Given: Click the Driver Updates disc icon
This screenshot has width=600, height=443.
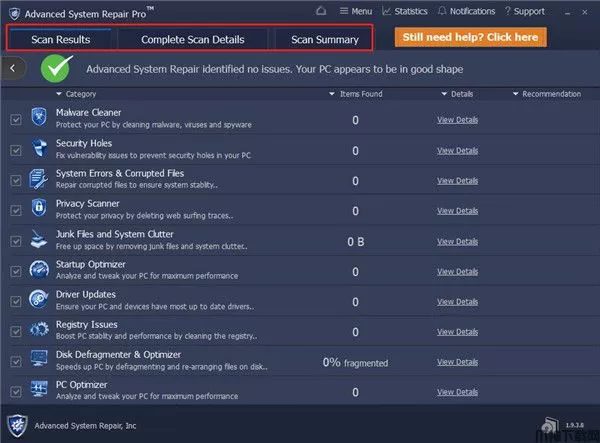Looking at the screenshot, I should pyautogui.click(x=39, y=299).
